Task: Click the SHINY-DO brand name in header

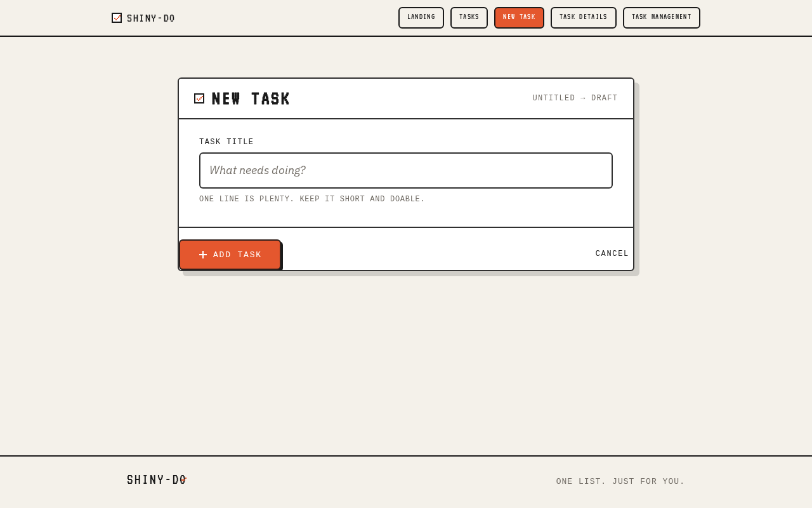Action: tap(151, 18)
